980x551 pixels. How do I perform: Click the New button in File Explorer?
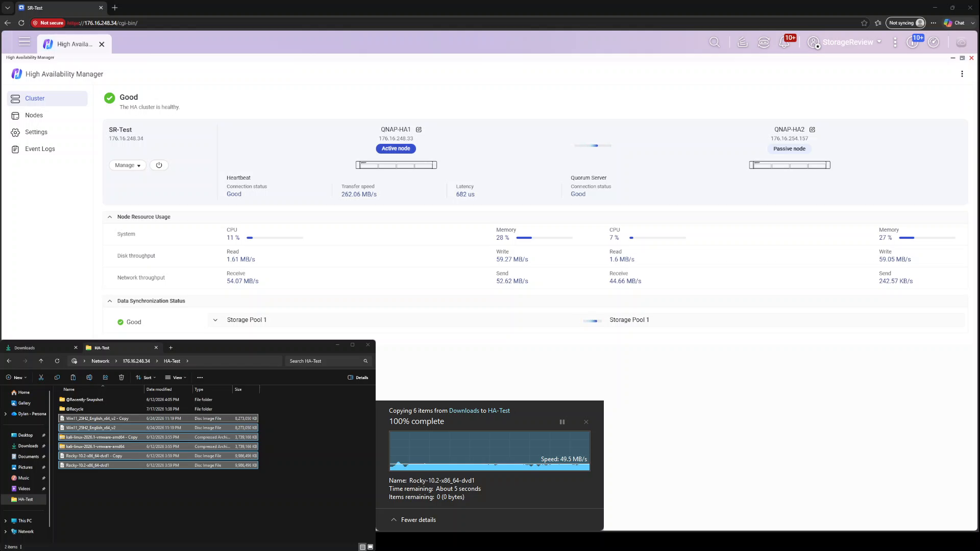pyautogui.click(x=16, y=378)
